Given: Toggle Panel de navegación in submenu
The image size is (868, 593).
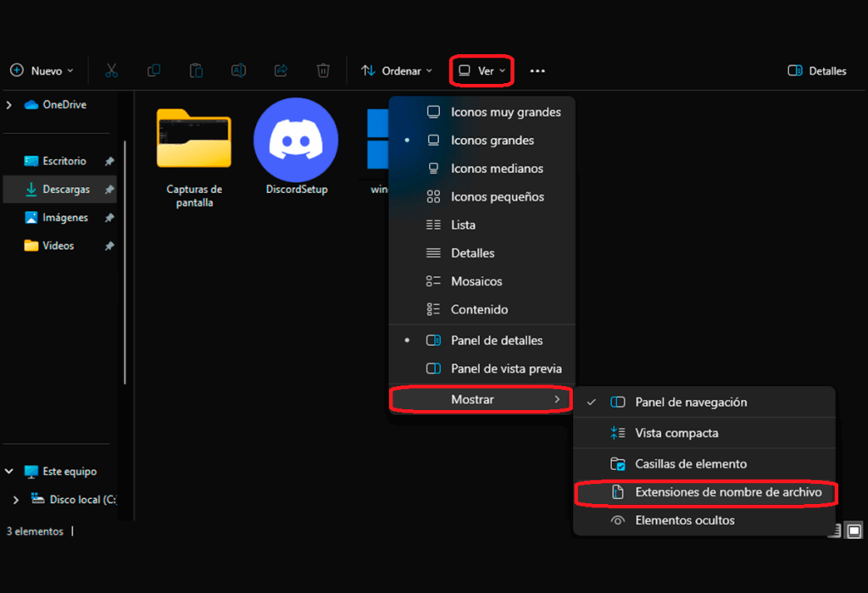Looking at the screenshot, I should [704, 402].
